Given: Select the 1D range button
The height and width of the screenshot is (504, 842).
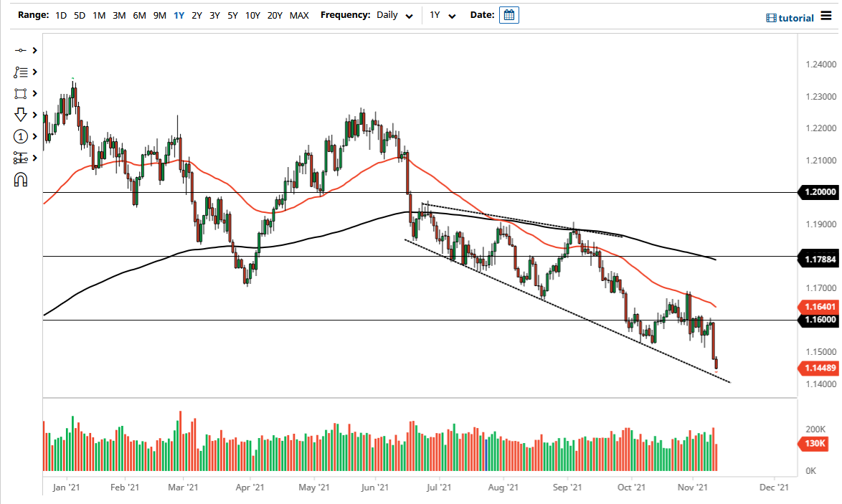Looking at the screenshot, I should pos(60,14).
